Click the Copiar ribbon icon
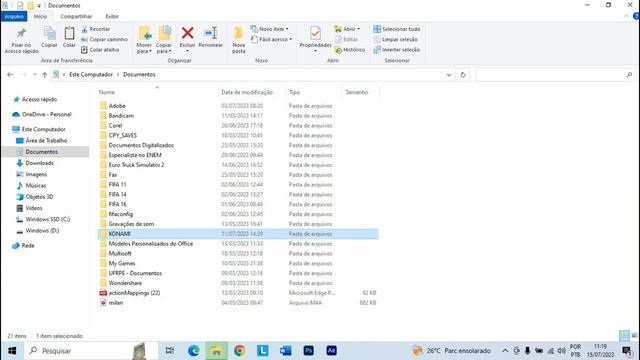 click(49, 38)
